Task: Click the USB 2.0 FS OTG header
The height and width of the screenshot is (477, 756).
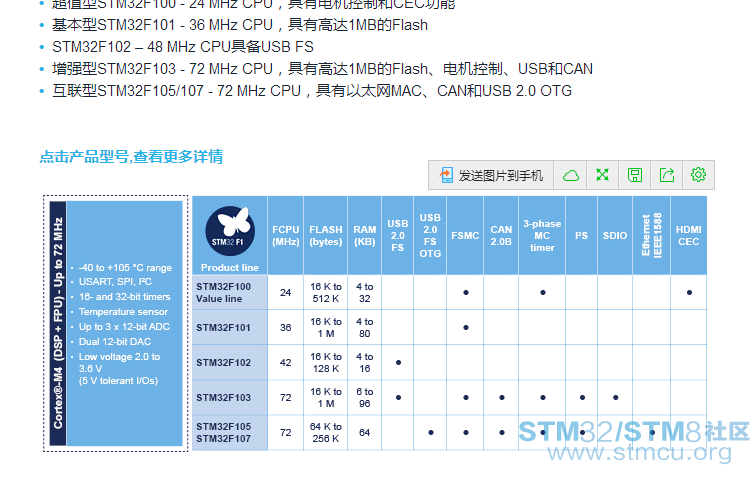Action: [430, 235]
